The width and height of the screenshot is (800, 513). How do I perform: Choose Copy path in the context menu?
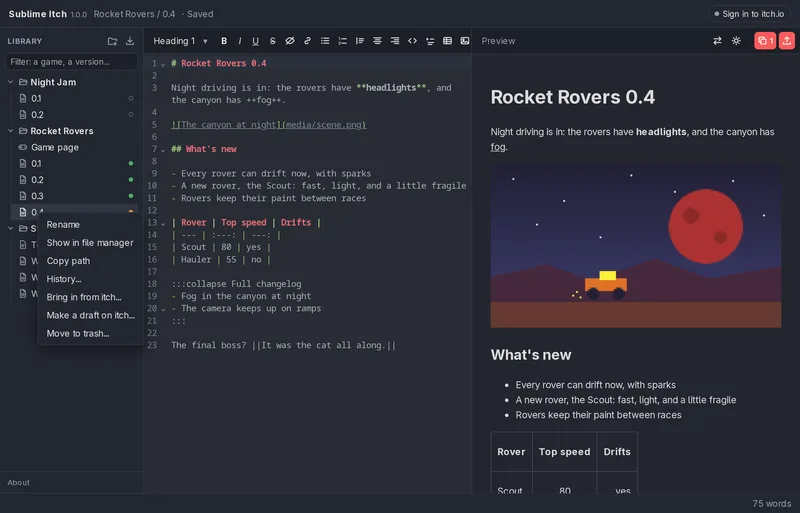coord(90,261)
